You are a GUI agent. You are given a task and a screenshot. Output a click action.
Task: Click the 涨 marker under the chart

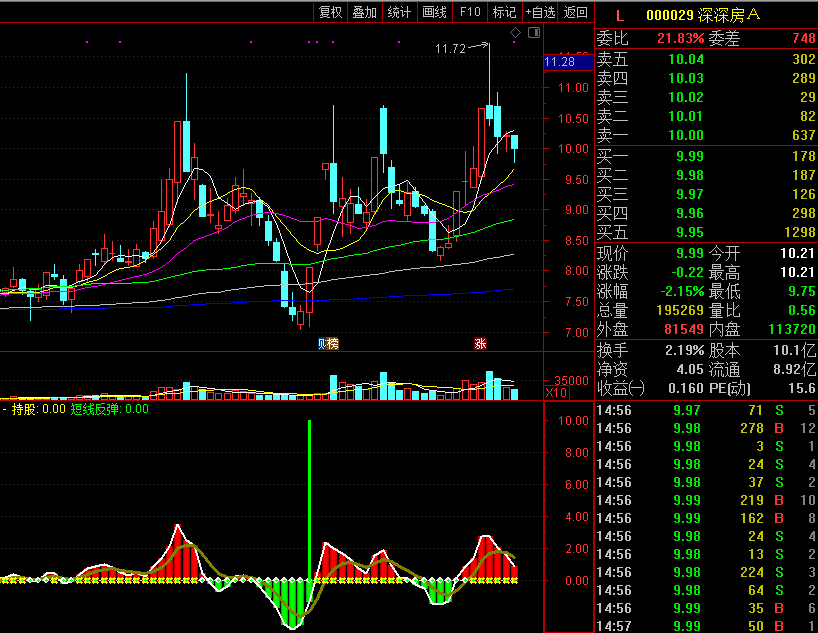(x=480, y=343)
